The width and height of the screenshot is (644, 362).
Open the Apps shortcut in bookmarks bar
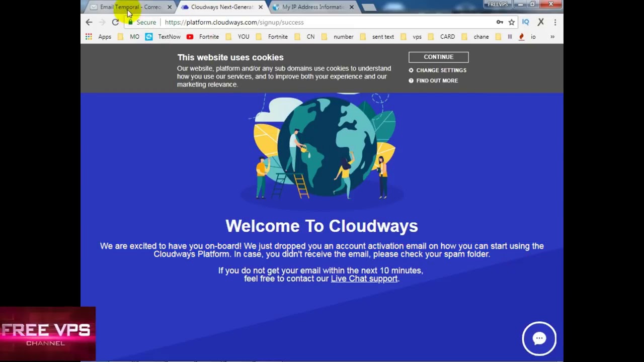(98, 37)
